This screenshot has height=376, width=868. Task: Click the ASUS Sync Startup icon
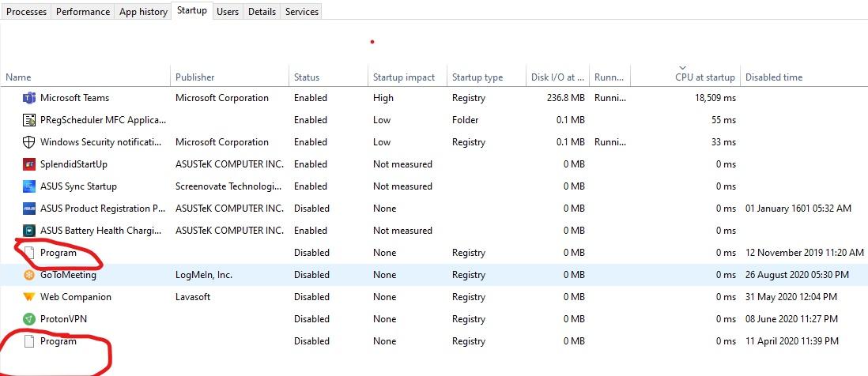[x=28, y=186]
